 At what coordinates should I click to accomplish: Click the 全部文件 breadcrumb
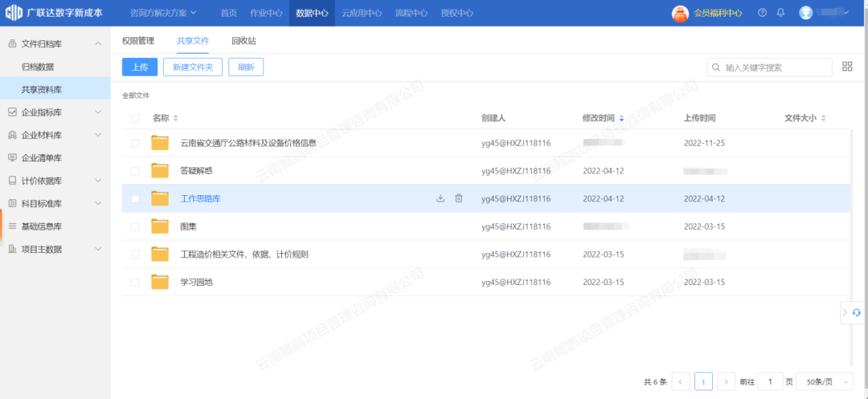coord(136,96)
